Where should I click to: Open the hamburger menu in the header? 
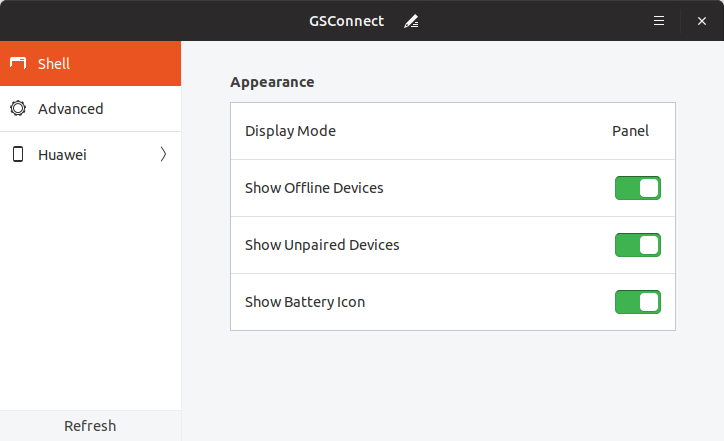tap(659, 21)
